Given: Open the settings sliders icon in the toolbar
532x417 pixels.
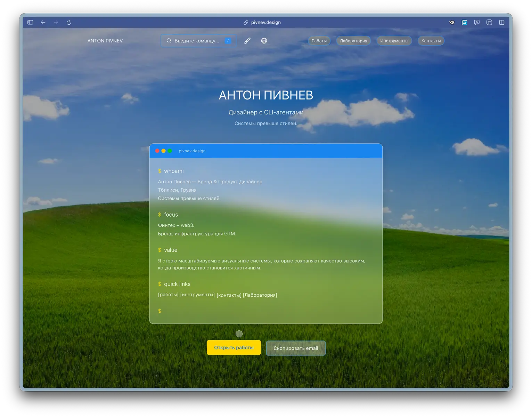Looking at the screenshot, I should click(489, 22).
